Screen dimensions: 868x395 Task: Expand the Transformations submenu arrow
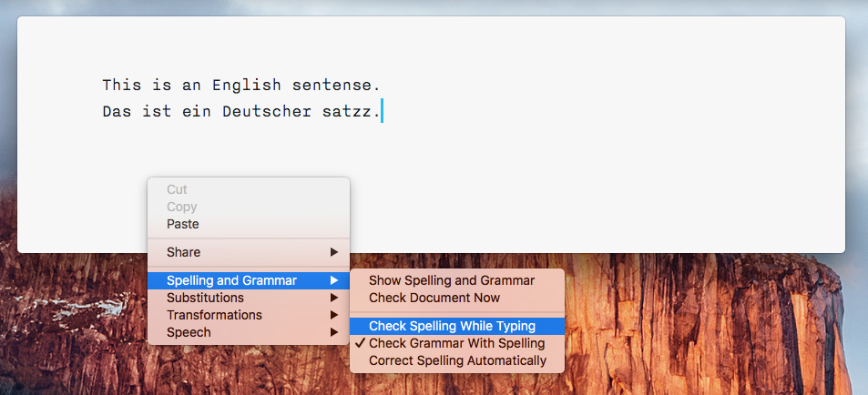(333, 315)
